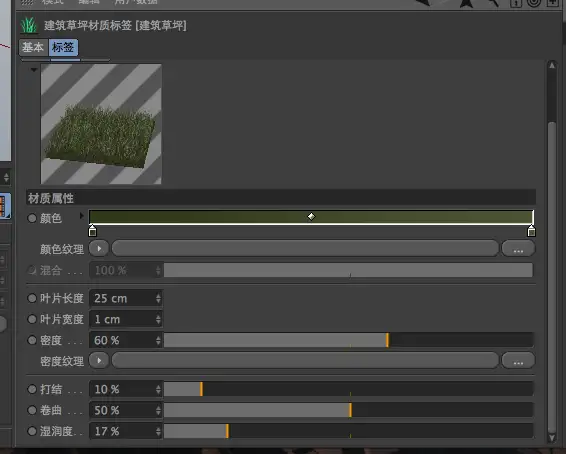This screenshot has height=454, width=566.
Task: Collapse the material preview with the triangle
Action: point(34,70)
